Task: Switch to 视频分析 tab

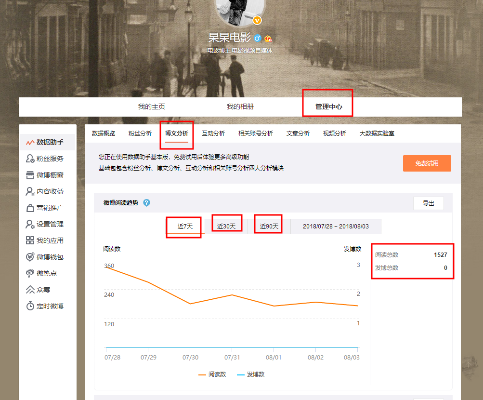Action: (334, 133)
